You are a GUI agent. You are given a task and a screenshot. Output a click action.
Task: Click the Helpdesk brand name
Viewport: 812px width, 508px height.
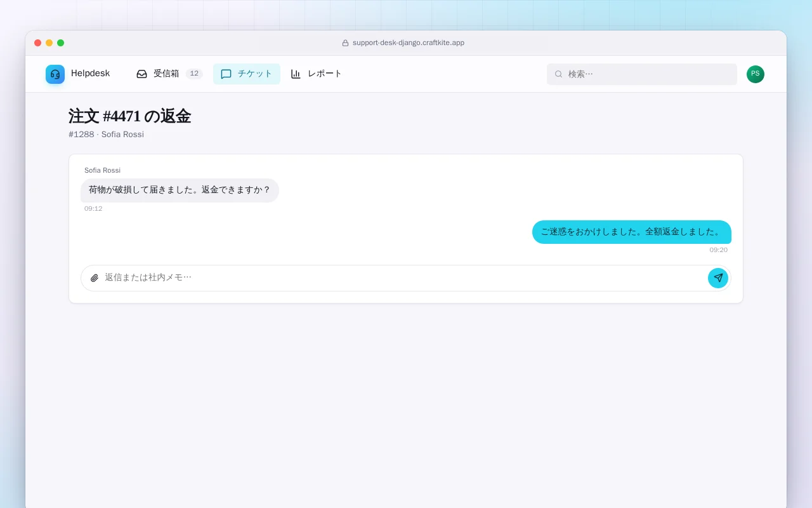[90, 74]
